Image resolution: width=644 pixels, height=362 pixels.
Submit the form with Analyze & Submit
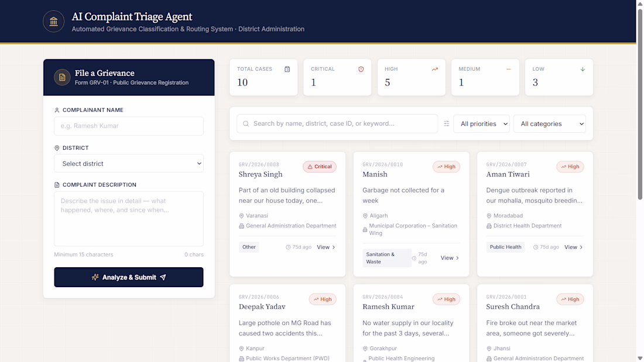(x=129, y=277)
